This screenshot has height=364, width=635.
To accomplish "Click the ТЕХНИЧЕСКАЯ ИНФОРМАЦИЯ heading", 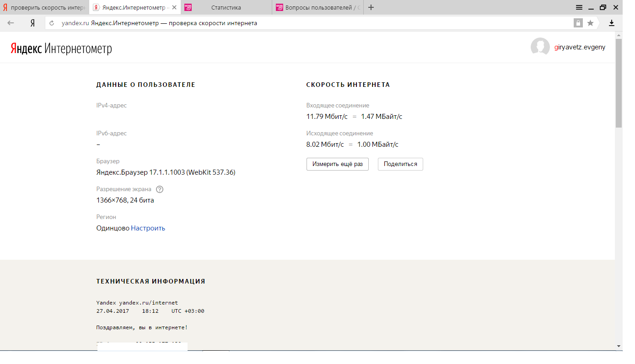I will click(151, 281).
